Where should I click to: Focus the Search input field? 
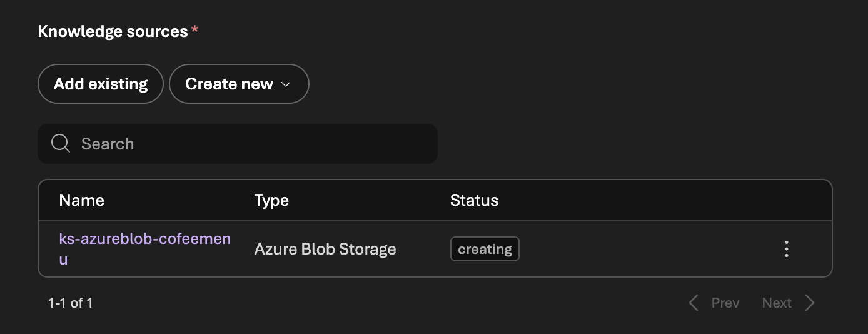tap(250, 144)
